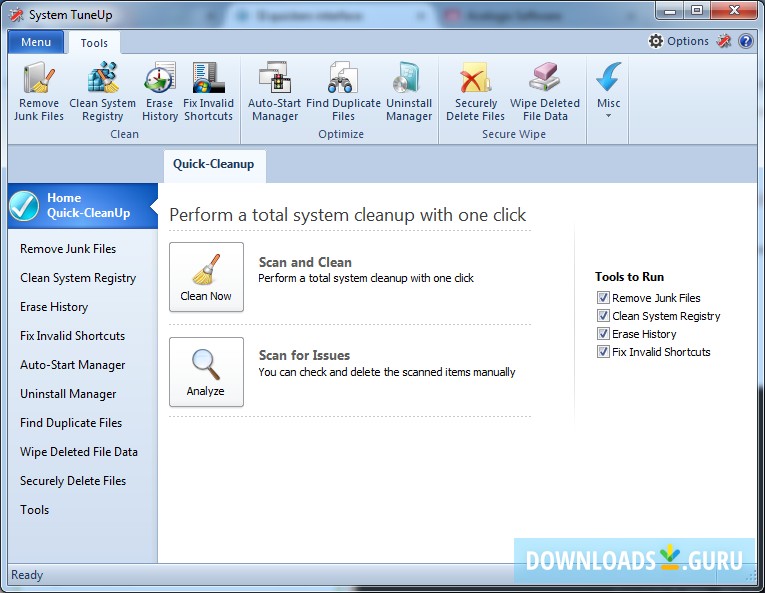Click the Options gear icon

point(656,41)
